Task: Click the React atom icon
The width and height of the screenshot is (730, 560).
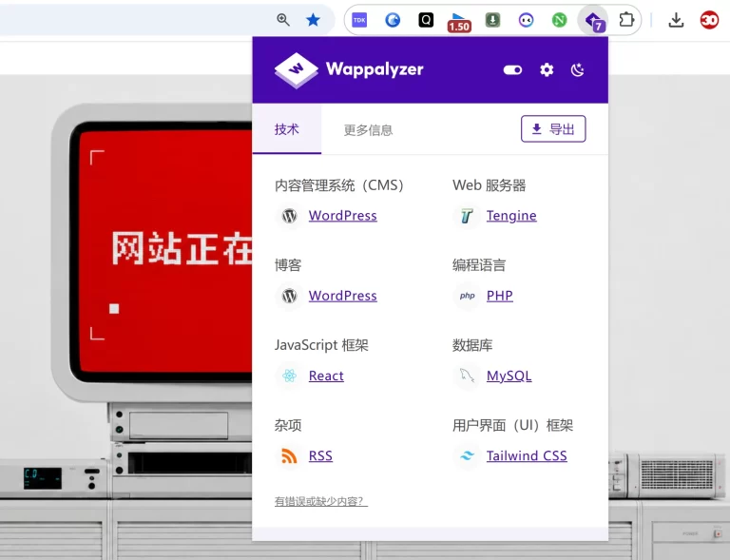Action: 290,376
